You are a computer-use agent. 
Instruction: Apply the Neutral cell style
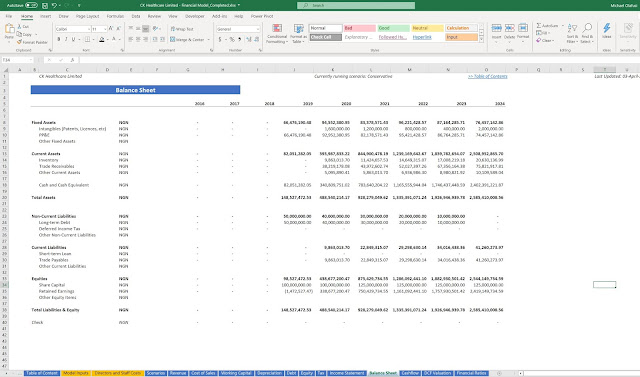[427, 28]
